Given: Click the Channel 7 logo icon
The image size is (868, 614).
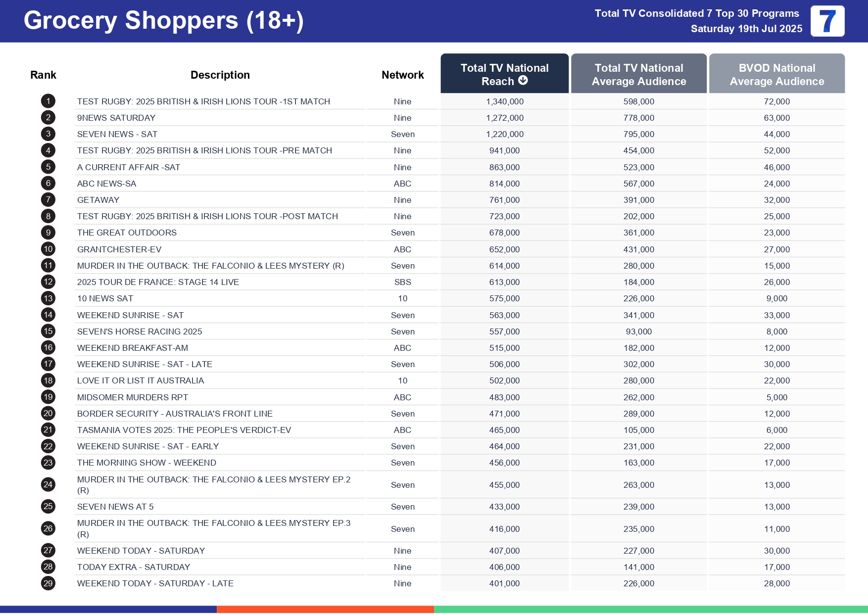Looking at the screenshot, I should click(x=827, y=21).
